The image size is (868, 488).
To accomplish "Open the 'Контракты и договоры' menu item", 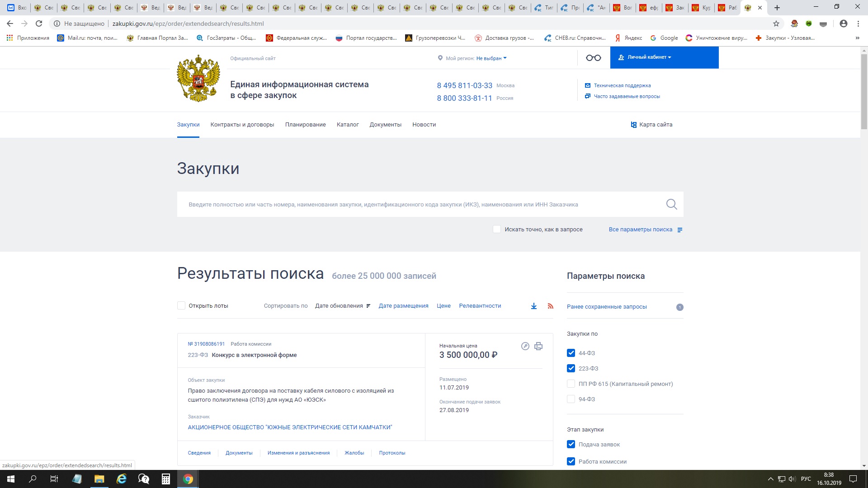I will tap(242, 125).
